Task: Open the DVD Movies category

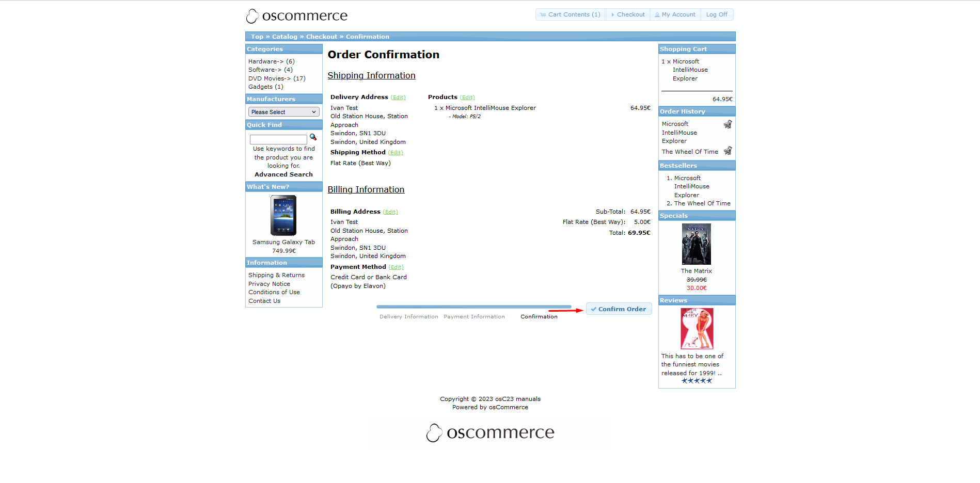Action: click(x=270, y=78)
